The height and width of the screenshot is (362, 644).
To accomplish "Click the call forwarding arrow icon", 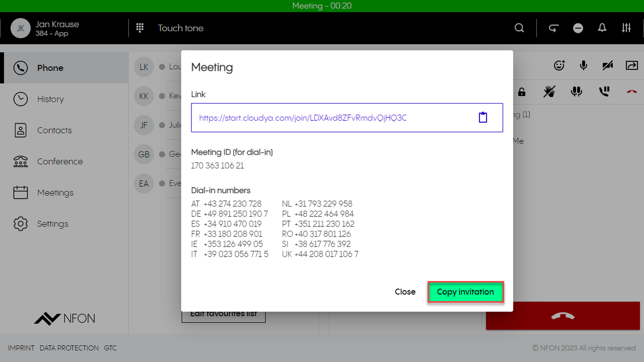I will 554,28.
